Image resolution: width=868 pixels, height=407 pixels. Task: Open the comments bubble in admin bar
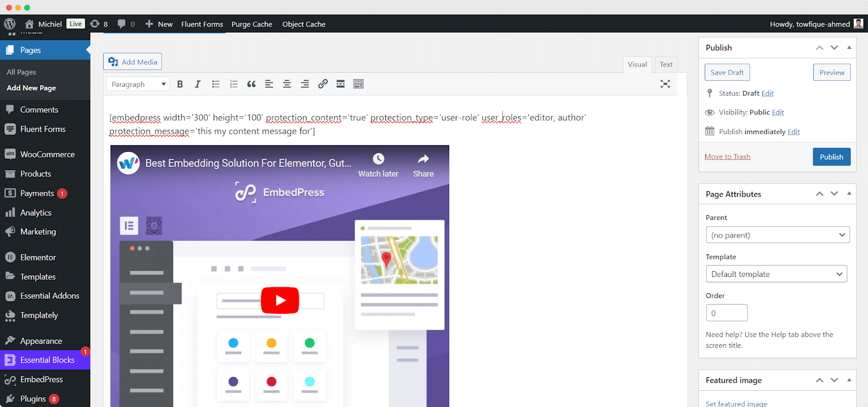(x=126, y=24)
